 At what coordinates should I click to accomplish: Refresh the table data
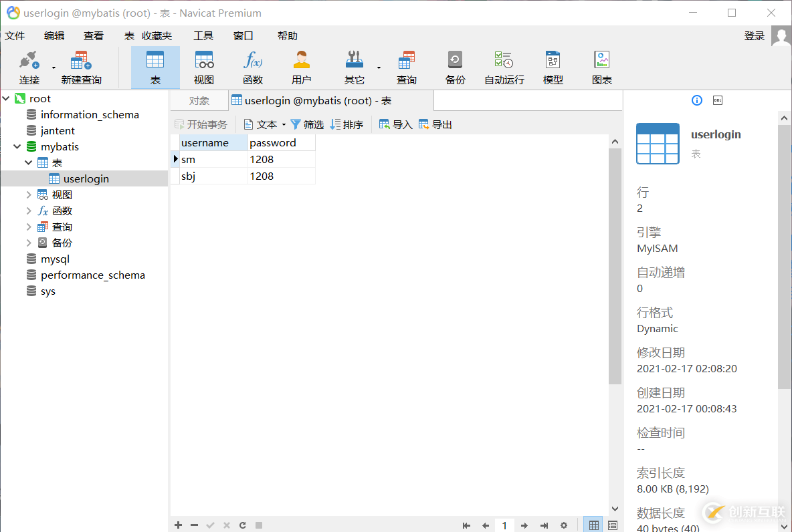[x=242, y=525]
